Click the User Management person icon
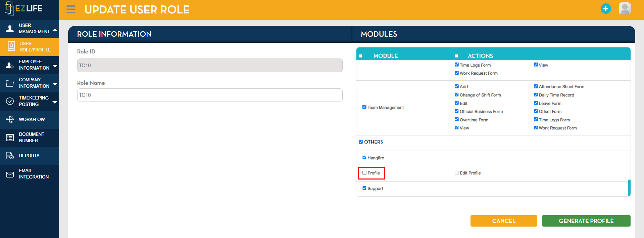The height and width of the screenshot is (238, 644). tap(10, 29)
